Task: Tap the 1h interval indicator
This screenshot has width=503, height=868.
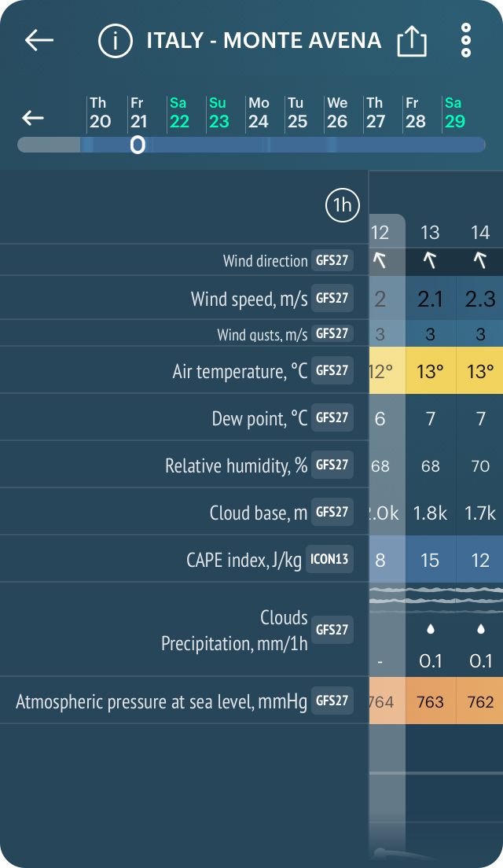Action: click(342, 205)
